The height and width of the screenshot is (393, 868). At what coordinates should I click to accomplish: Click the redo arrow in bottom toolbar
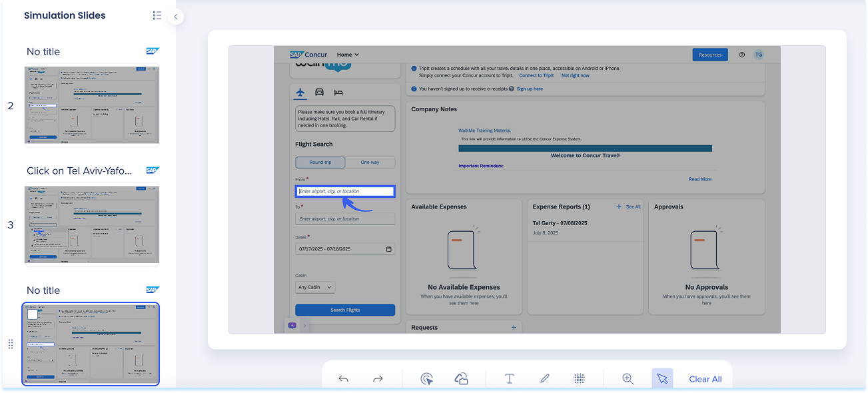(x=378, y=379)
